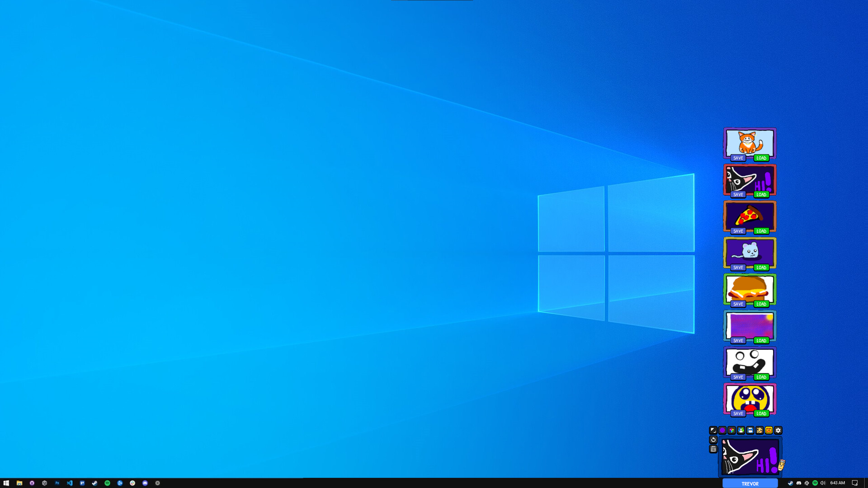The image size is (868, 488).
Task: Click the multiplayer users icon
Action: [x=741, y=430]
